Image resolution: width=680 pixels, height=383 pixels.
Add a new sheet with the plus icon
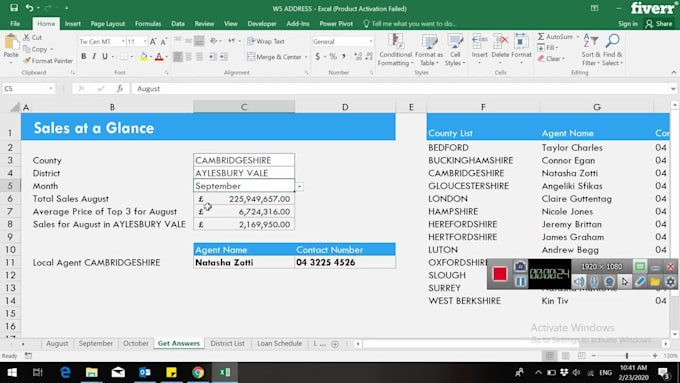pos(335,344)
